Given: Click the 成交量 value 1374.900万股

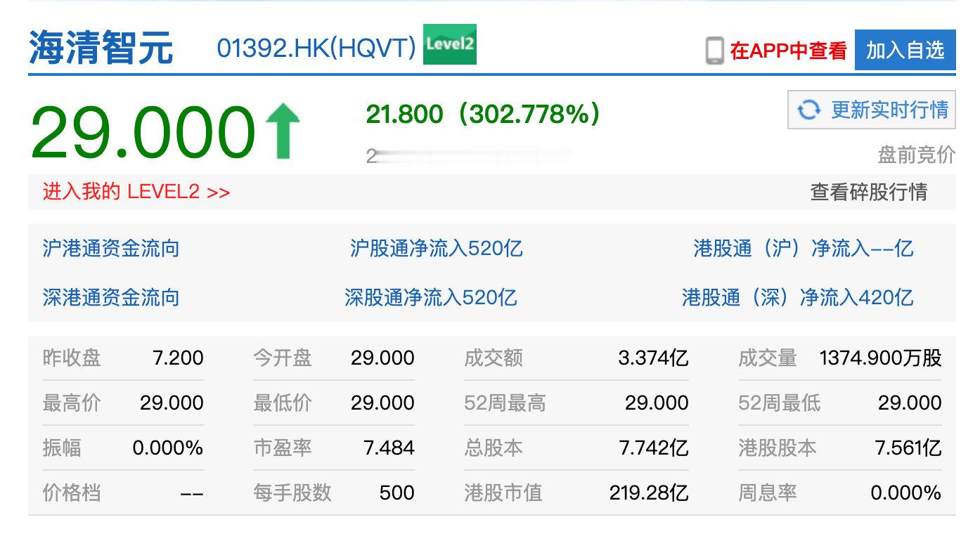Looking at the screenshot, I should [881, 358].
